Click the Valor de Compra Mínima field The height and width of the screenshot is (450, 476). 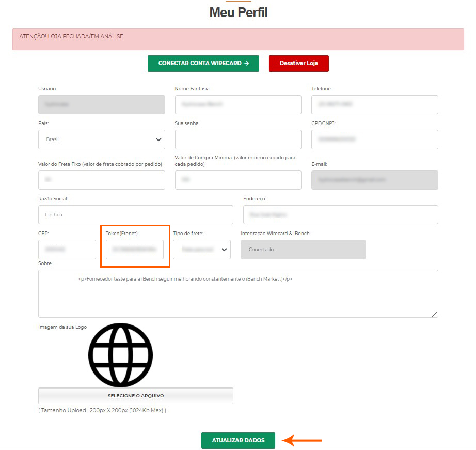pyautogui.click(x=237, y=180)
